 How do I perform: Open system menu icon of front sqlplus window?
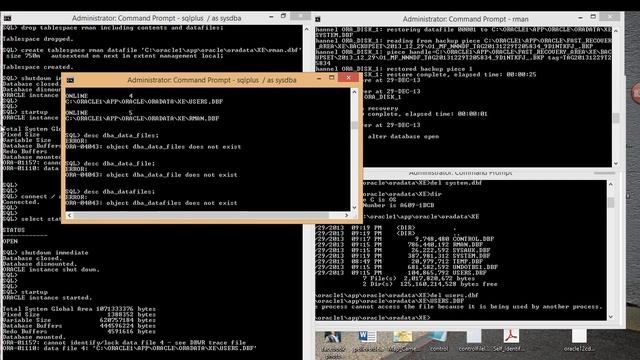tap(71, 80)
